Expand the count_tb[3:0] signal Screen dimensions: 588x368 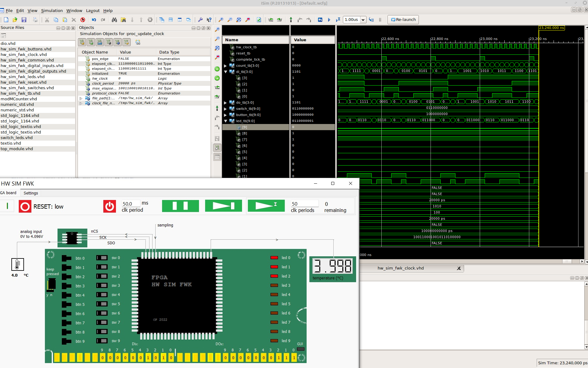pyautogui.click(x=225, y=66)
